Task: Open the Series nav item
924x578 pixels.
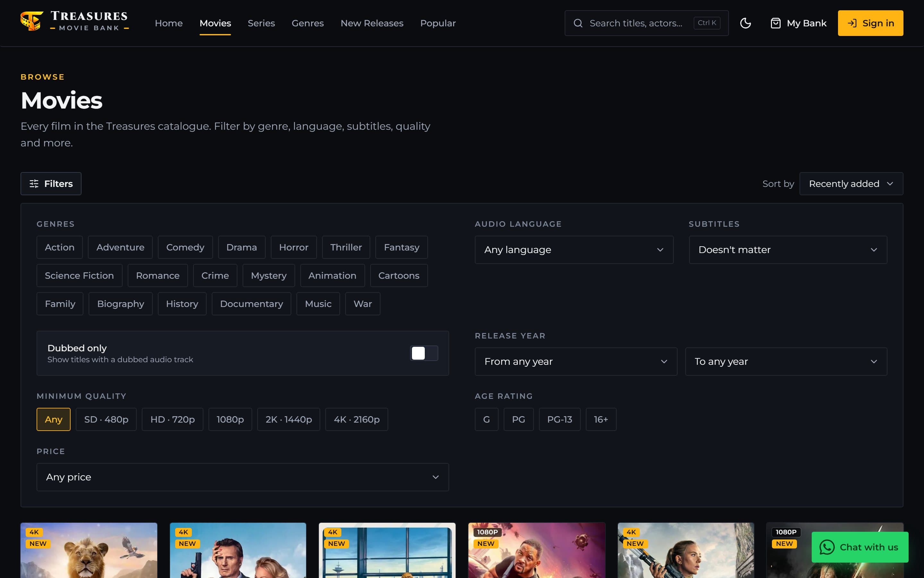Action: tap(261, 23)
